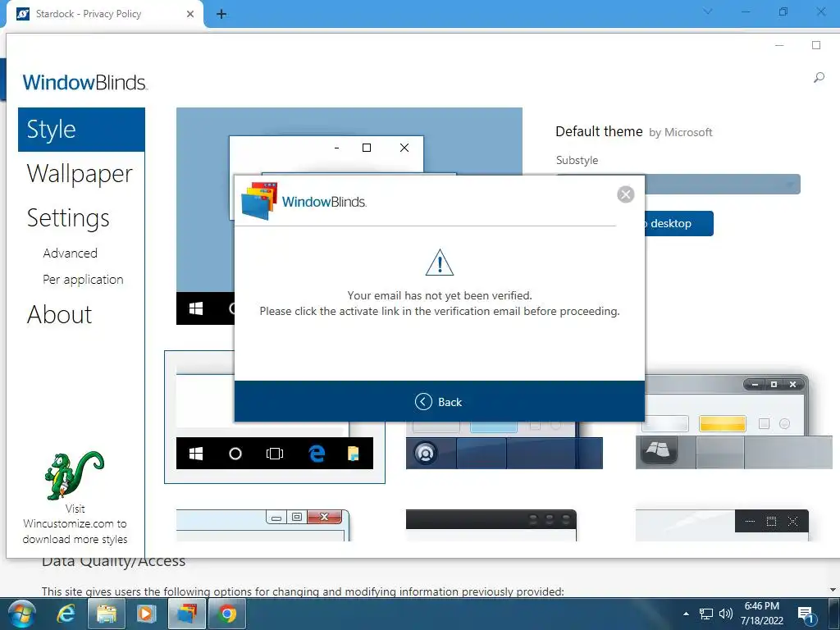Select the dark caption buttons style thumbnail
The width and height of the screenshot is (840, 630).
coord(722,525)
